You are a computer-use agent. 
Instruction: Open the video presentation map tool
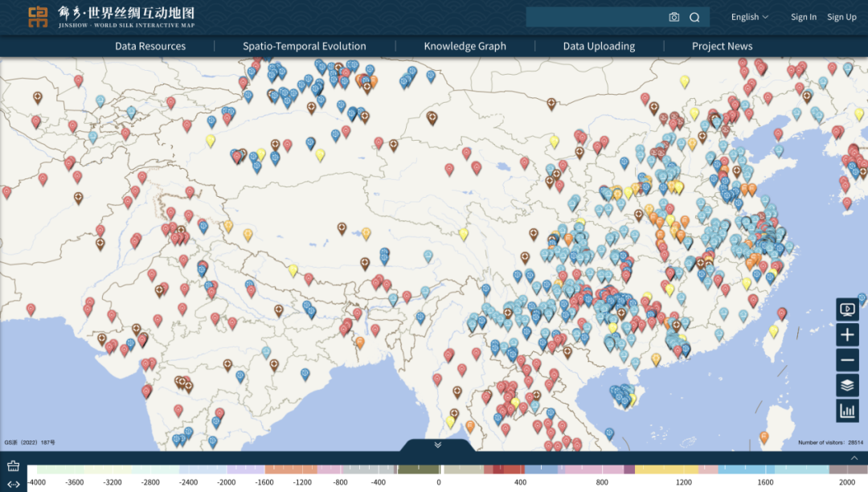pos(847,310)
